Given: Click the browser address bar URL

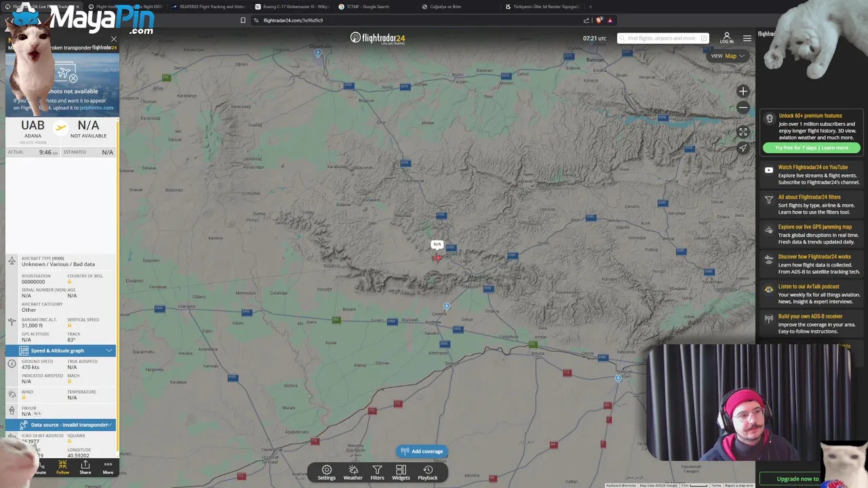Looking at the screenshot, I should tap(293, 20).
